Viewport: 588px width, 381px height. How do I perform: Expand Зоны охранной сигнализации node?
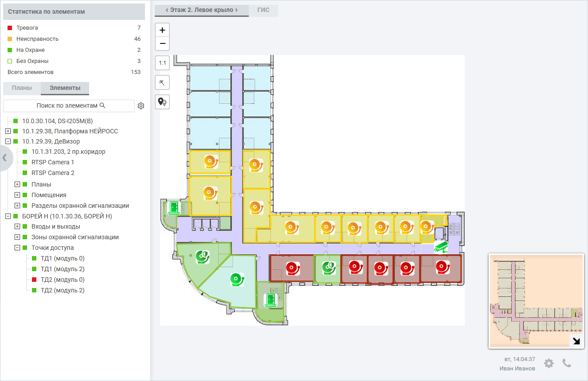coord(17,237)
